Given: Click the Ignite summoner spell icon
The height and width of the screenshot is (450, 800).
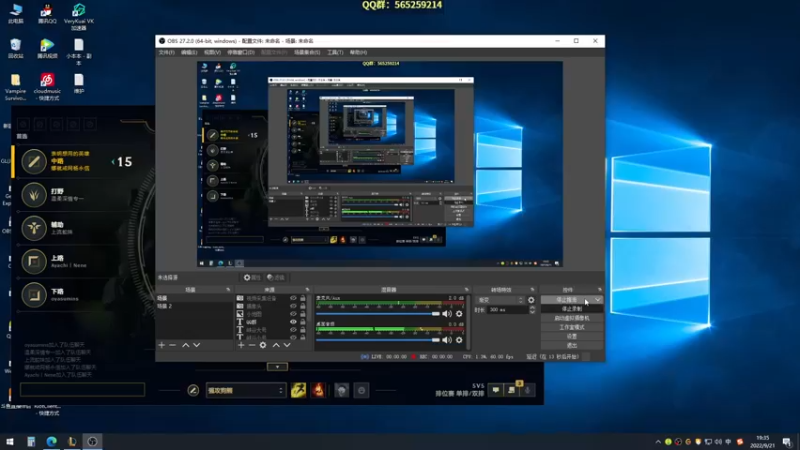Looking at the screenshot, I should (x=318, y=390).
